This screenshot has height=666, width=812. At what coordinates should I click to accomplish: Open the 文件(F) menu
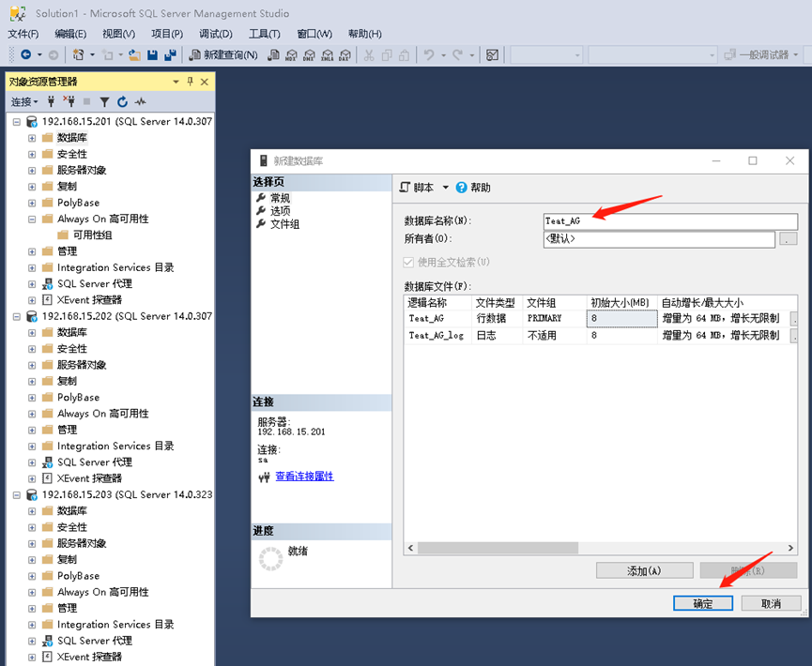pos(23,34)
